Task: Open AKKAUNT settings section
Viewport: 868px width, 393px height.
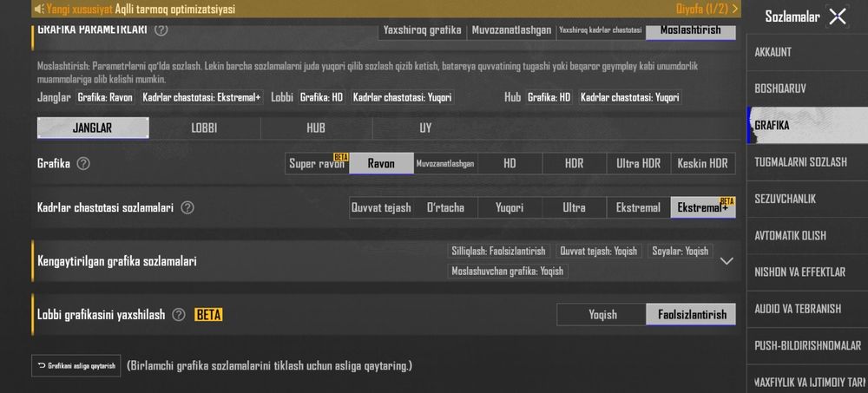Action: click(x=807, y=52)
